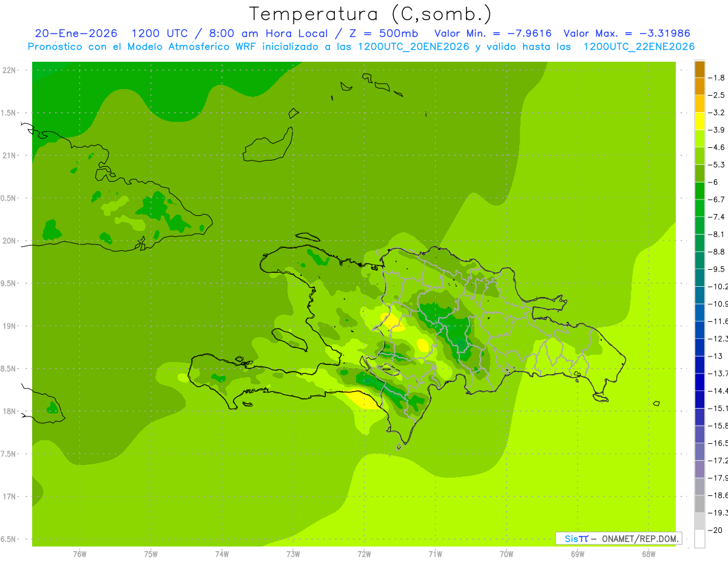
Task: Click the "-2.5" color bar label
Action: 716,95
